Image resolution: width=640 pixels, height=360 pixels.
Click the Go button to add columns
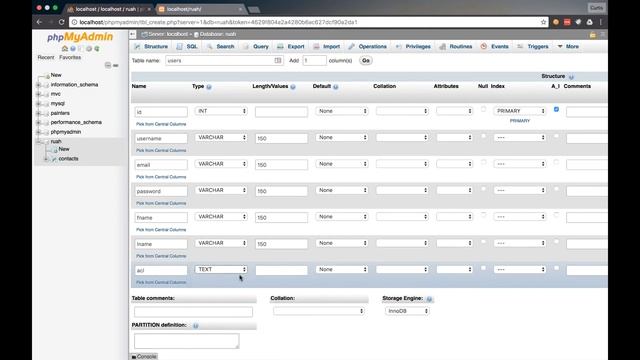coord(366,60)
